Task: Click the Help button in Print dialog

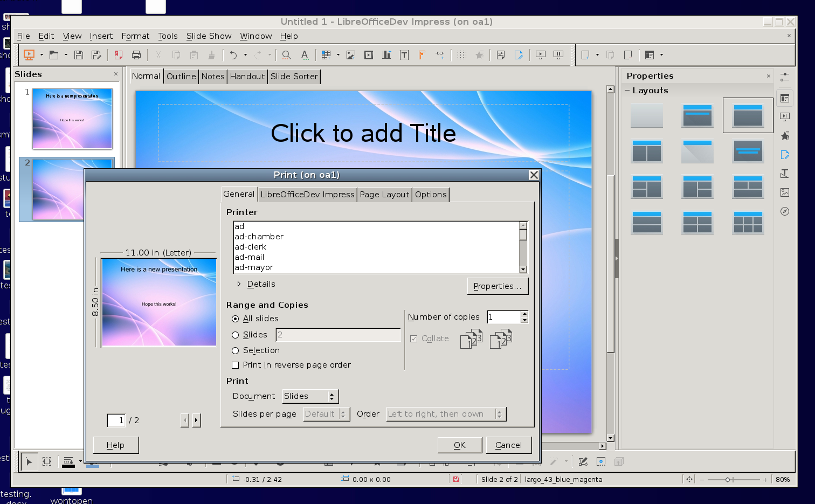Action: 115,445
